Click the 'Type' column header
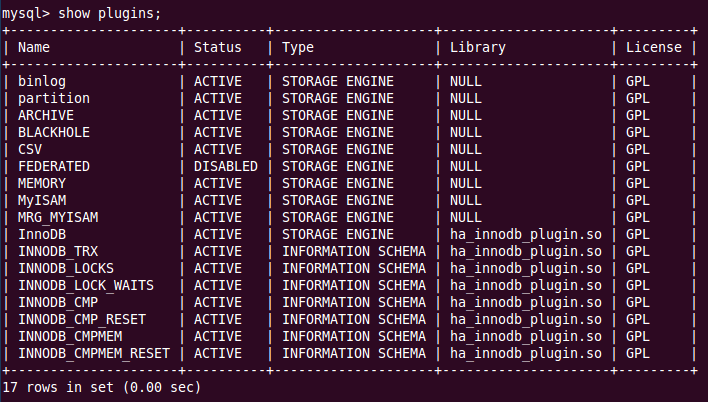The image size is (708, 402). click(x=298, y=47)
